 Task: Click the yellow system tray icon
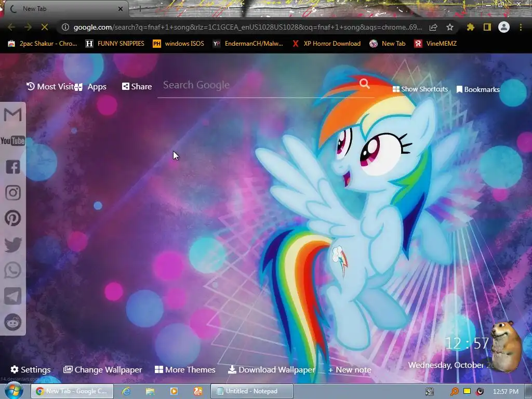tap(467, 391)
